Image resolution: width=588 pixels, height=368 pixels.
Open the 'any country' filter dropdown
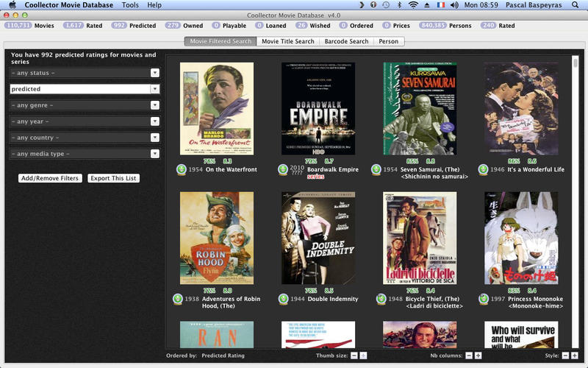click(154, 138)
